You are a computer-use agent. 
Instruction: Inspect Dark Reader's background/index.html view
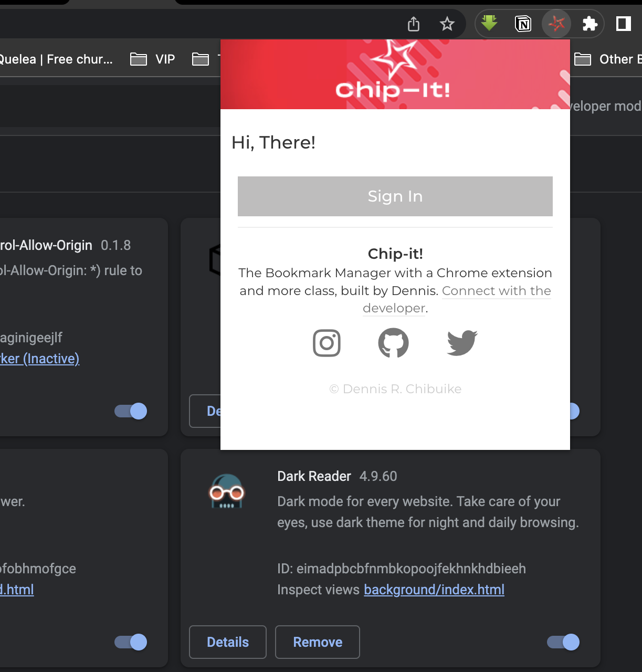[x=434, y=589]
